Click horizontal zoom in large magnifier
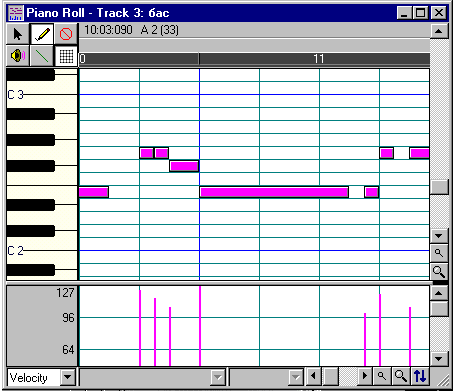454x391 pixels. tap(401, 376)
